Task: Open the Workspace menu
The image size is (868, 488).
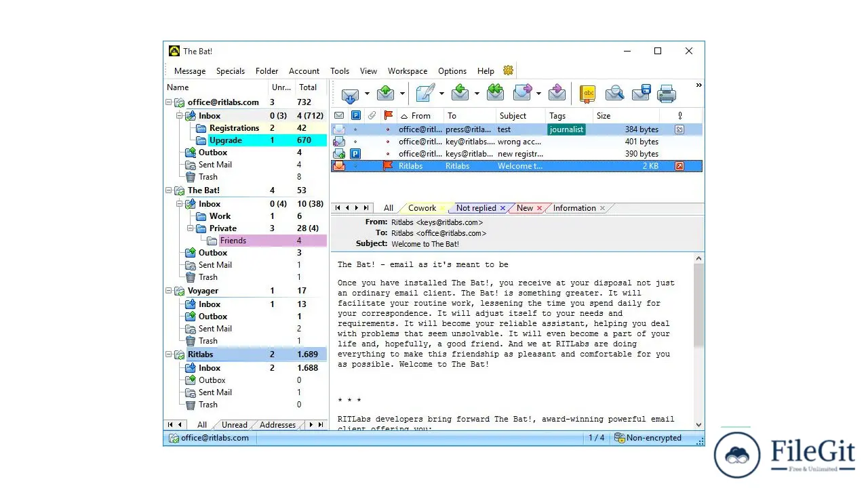Action: click(x=408, y=71)
